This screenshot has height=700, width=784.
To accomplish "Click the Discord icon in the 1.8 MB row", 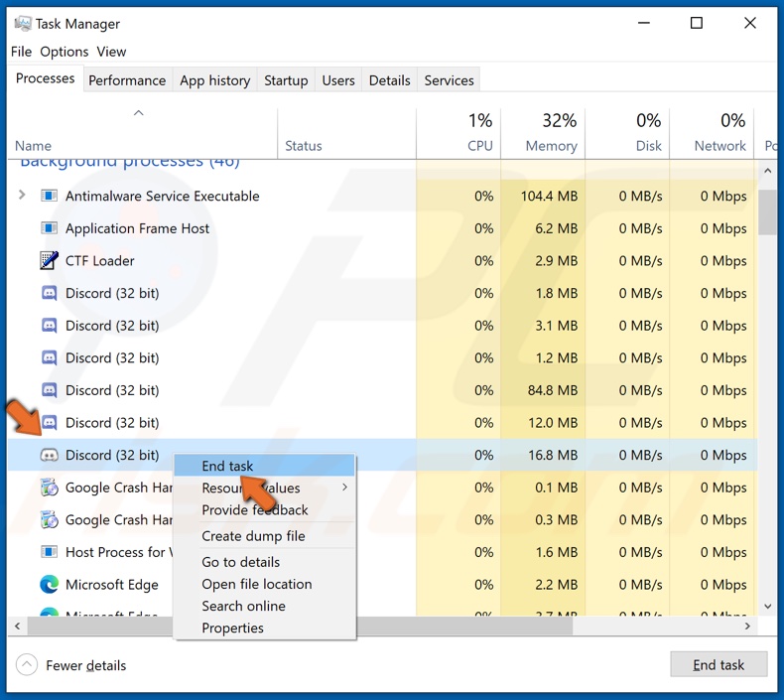I will click(49, 293).
